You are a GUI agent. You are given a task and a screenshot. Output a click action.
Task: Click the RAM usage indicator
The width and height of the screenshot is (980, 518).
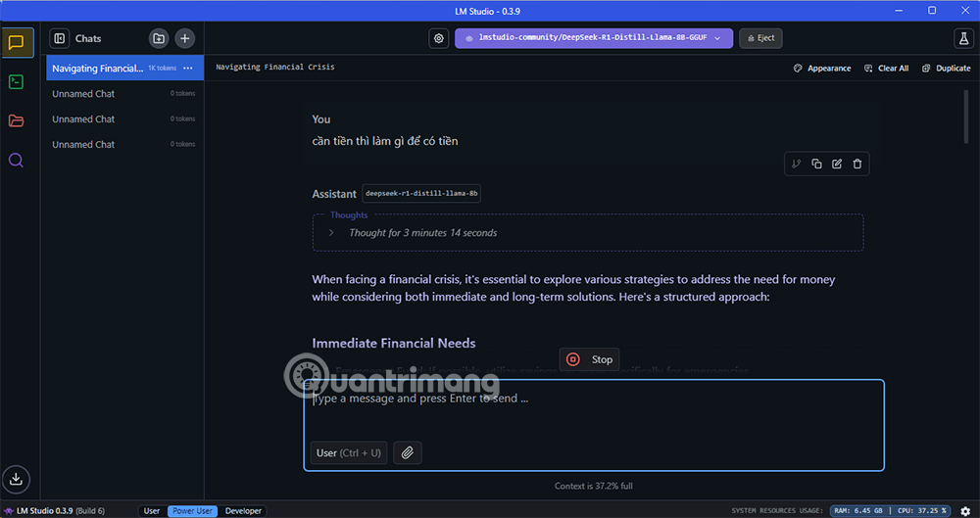click(860, 511)
